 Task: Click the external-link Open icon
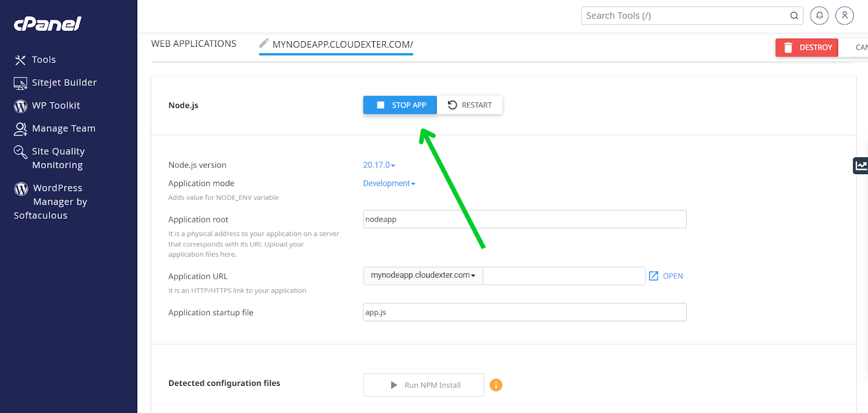(x=654, y=276)
